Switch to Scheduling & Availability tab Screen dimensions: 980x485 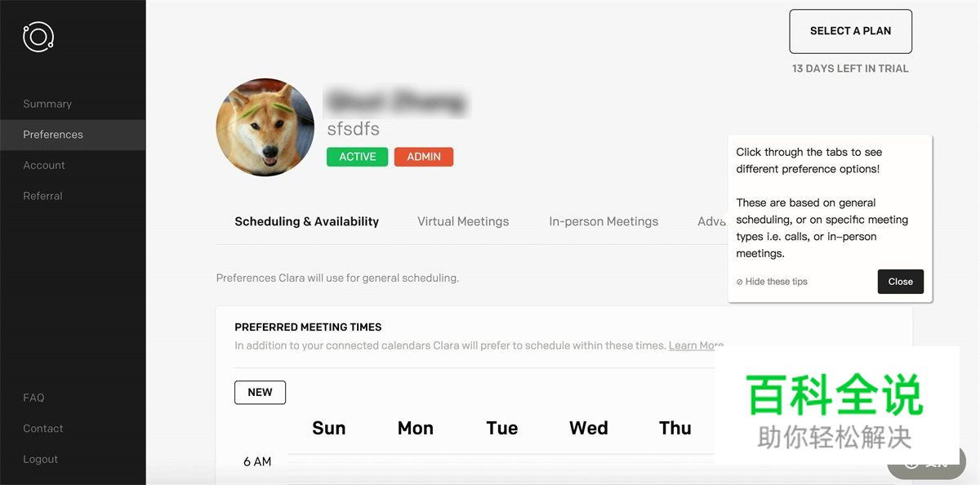(306, 221)
